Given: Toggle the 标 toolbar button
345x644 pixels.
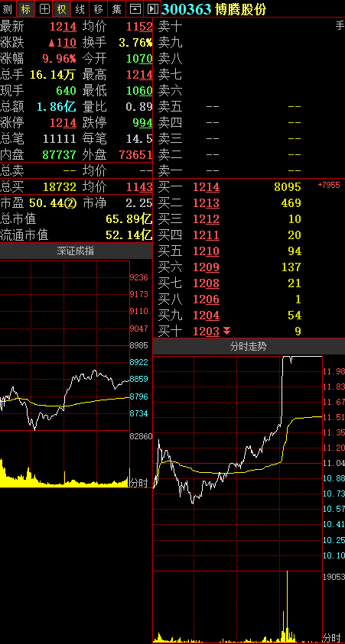Looking at the screenshot, I should pos(25,8).
